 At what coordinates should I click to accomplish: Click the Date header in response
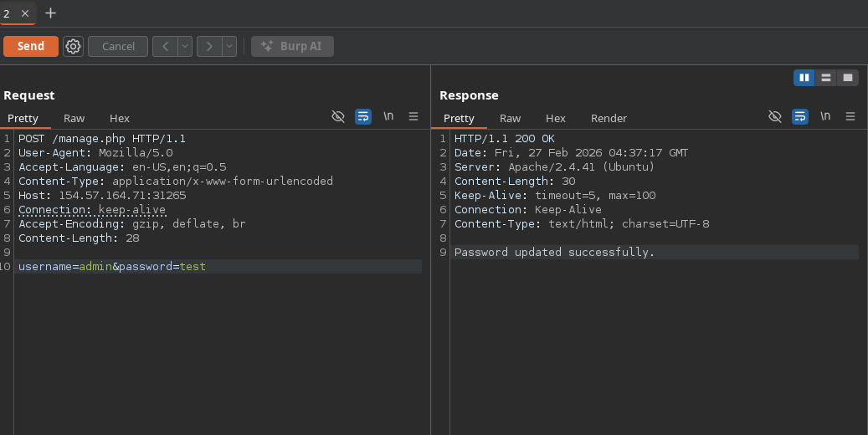[x=572, y=153]
